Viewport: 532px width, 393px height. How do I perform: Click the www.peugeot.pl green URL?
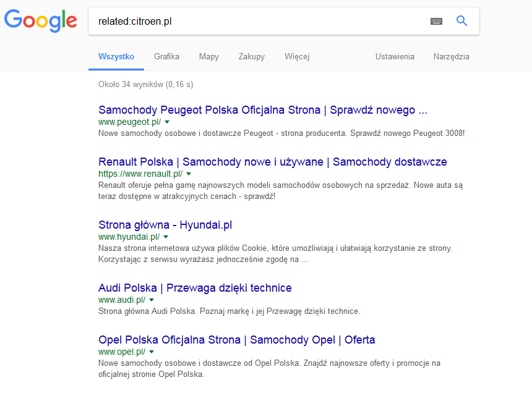[130, 122]
